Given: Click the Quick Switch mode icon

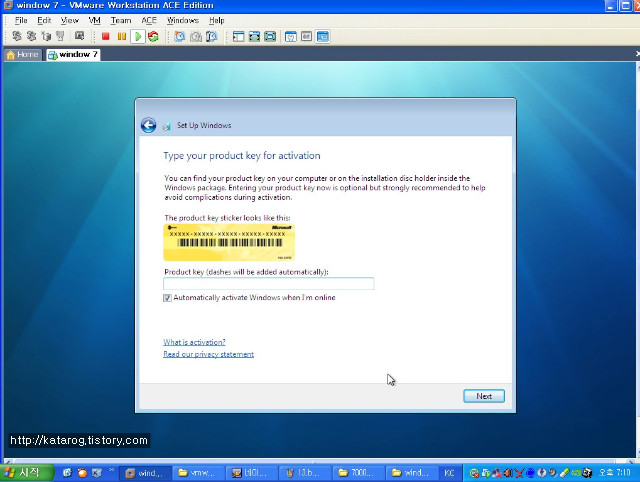Looking at the screenshot, I should tap(254, 37).
